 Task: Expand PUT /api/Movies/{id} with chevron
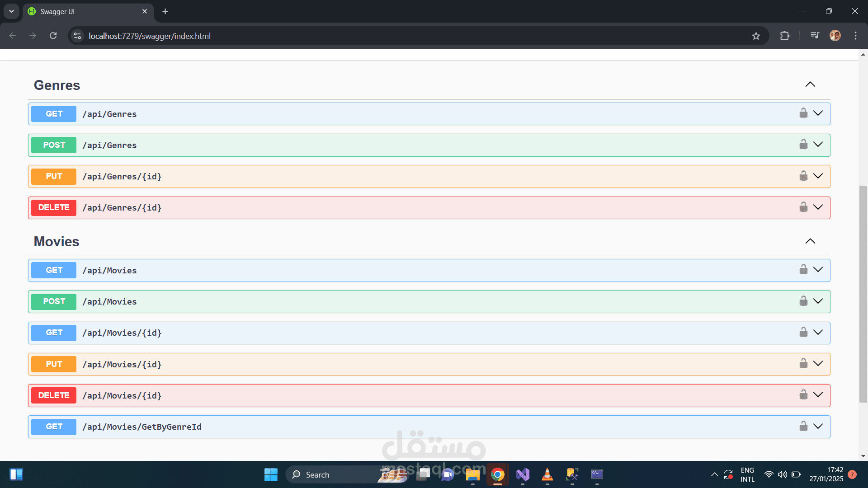pos(818,363)
